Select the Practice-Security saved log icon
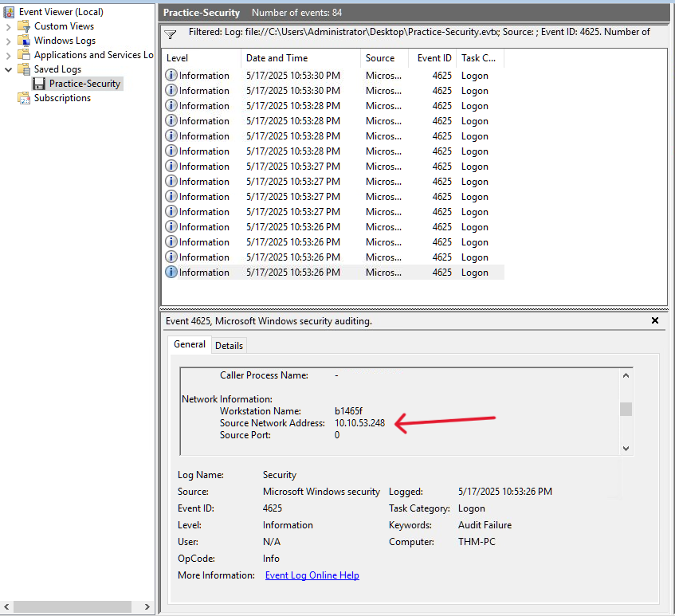Screen dimensions: 675x616 [38, 84]
